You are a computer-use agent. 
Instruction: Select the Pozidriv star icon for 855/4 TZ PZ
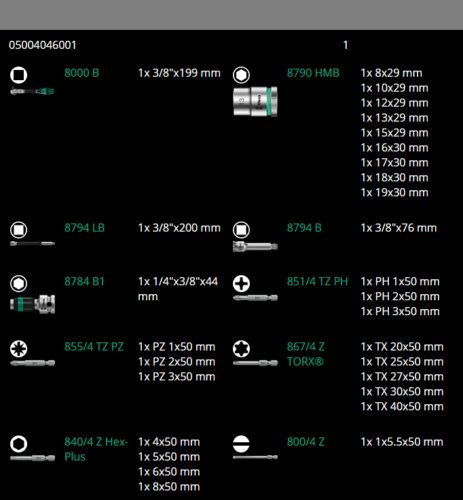pyautogui.click(x=19, y=349)
